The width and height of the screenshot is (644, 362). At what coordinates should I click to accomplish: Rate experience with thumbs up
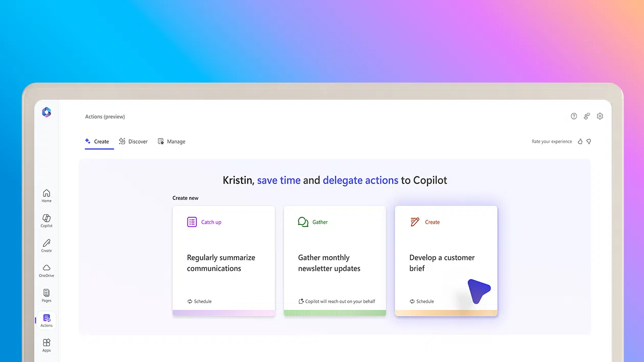[580, 142]
